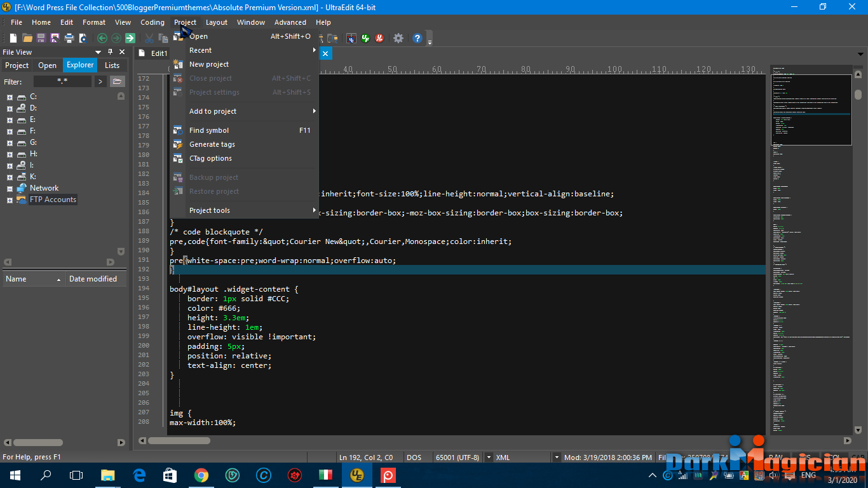
Task: Switch to the Lists tab in File View
Action: coord(112,65)
